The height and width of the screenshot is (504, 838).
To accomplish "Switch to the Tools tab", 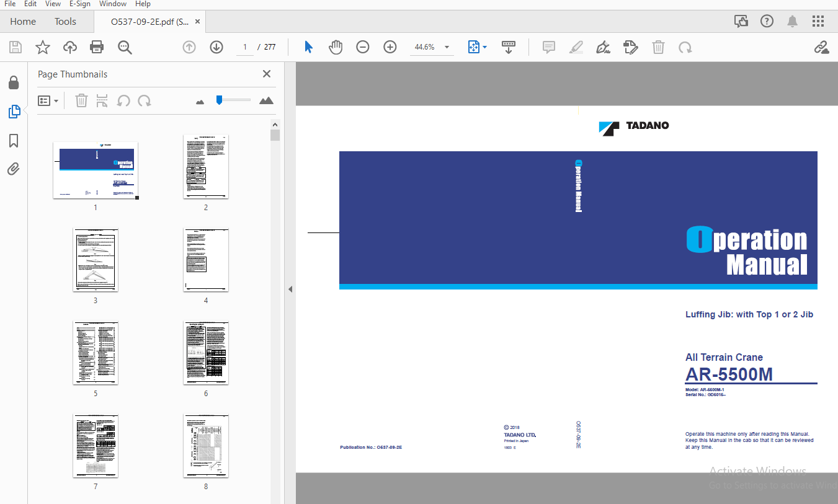I will click(65, 21).
